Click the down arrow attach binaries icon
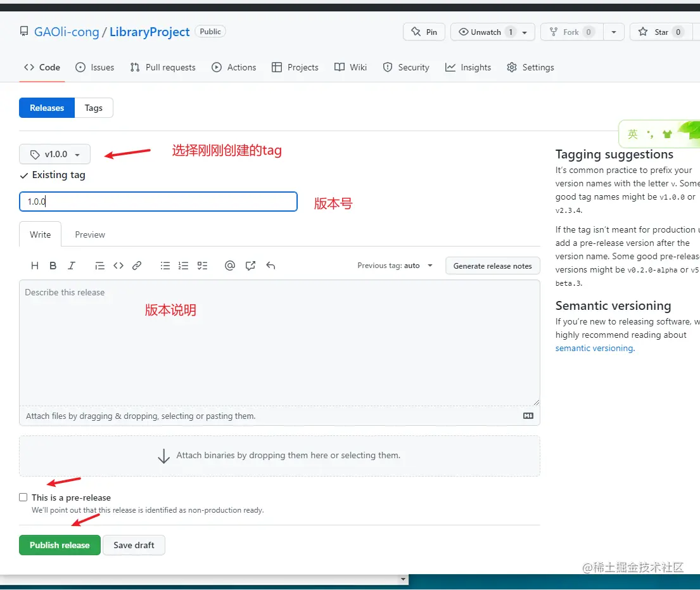This screenshot has width=700, height=590. coord(164,456)
